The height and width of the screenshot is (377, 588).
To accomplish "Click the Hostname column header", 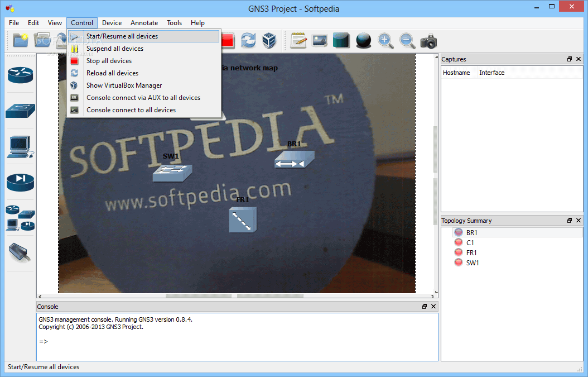I will tap(458, 73).
